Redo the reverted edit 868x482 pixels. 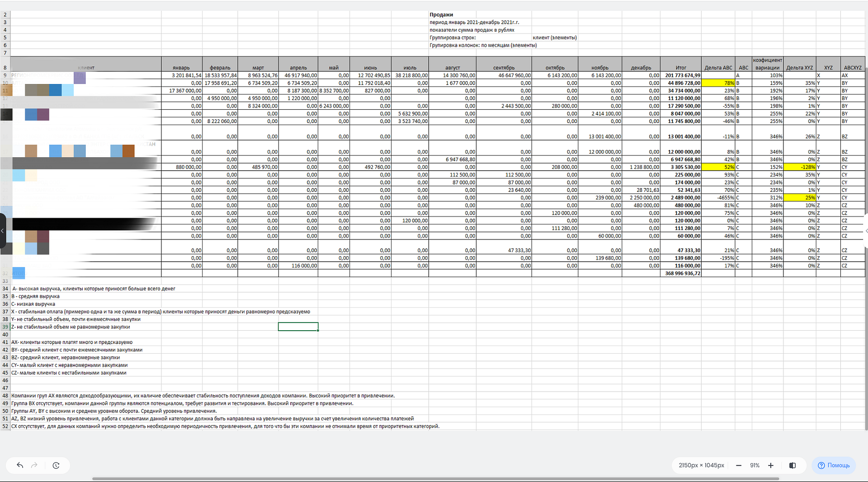[x=34, y=465]
